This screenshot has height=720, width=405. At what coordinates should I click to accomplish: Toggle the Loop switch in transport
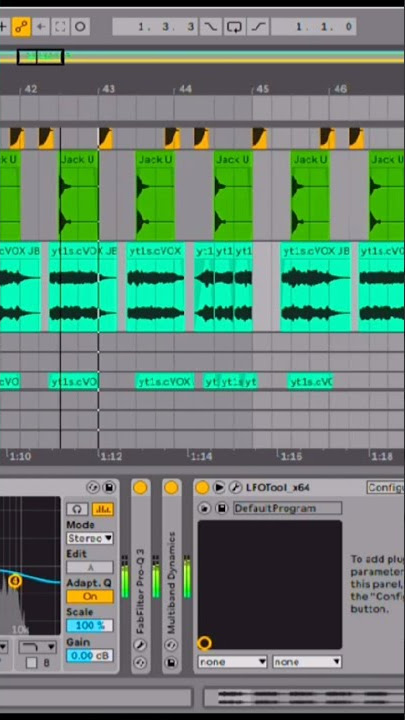click(234, 27)
